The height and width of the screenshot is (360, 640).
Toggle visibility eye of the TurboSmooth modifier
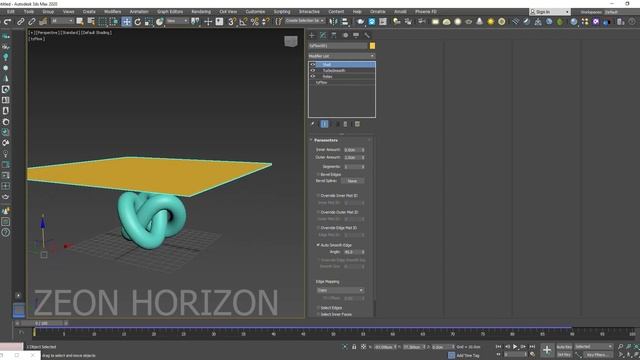pos(313,71)
